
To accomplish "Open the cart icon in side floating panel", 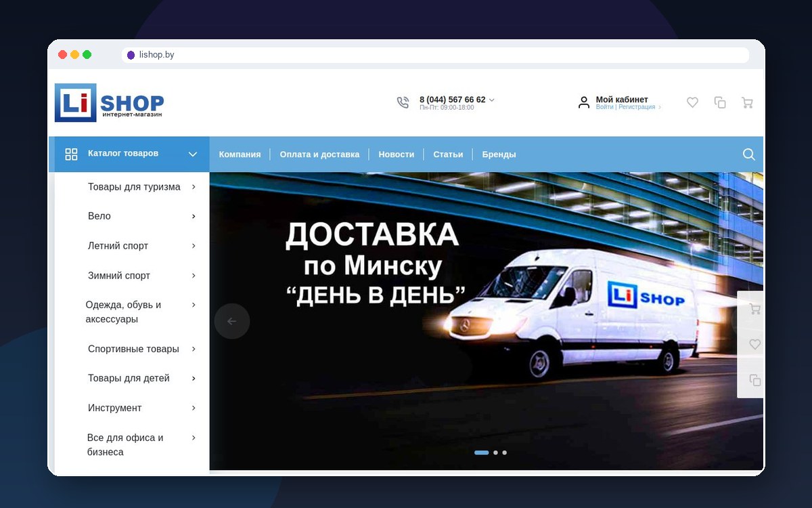I will [754, 309].
